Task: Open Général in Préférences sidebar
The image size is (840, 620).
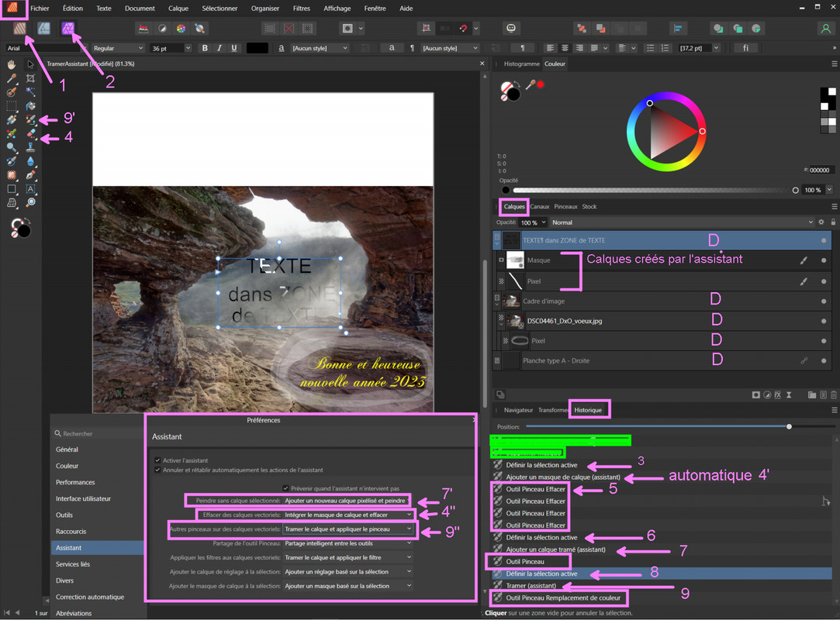Action: click(x=67, y=449)
